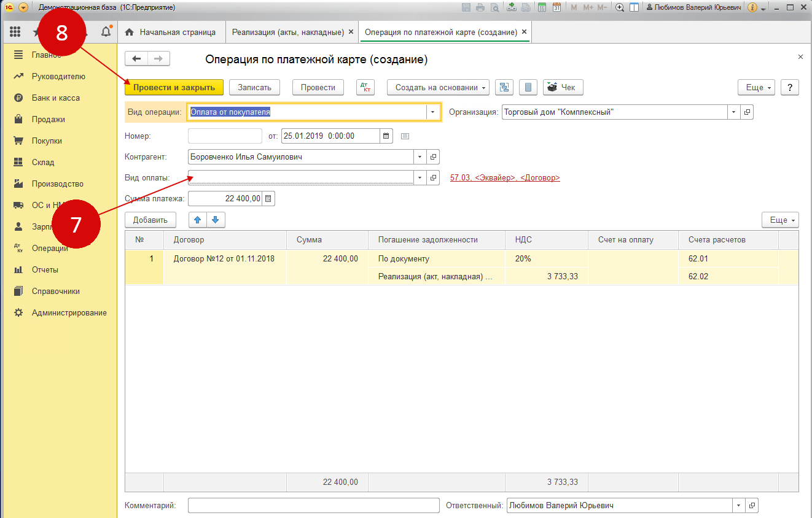
Task: Click the Дт/Кт postings icon in toolbar
Action: (365, 88)
